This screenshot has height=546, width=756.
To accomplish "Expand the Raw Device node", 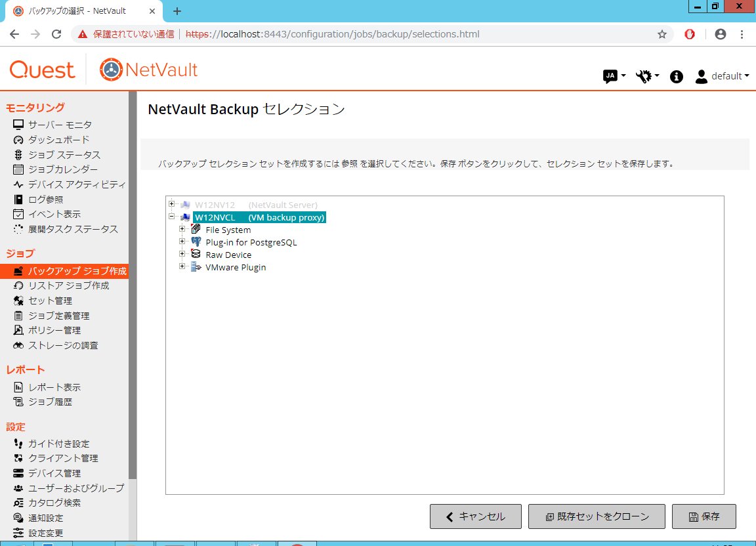I will click(182, 254).
